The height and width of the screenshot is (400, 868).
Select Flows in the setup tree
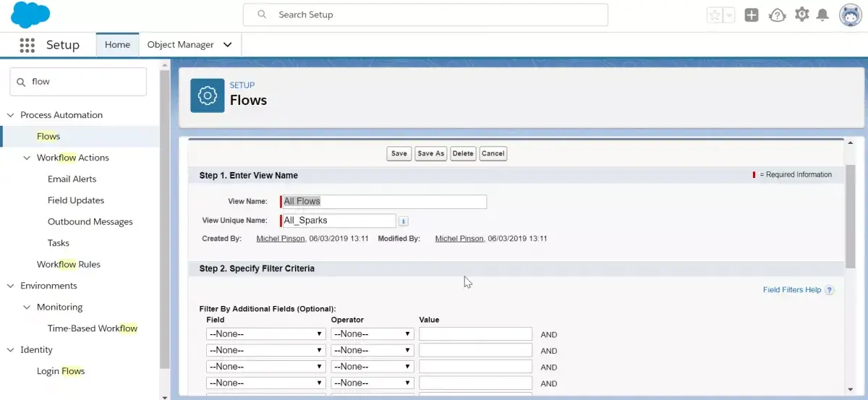[48, 136]
